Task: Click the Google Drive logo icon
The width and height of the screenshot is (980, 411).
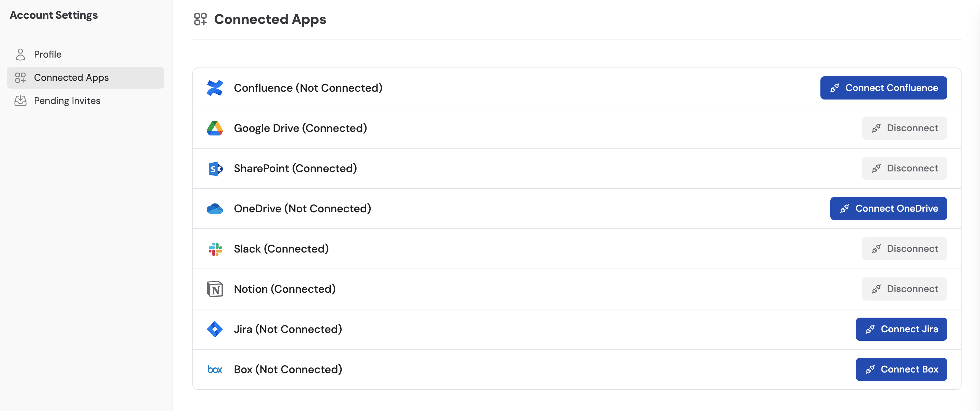Action: click(x=215, y=128)
